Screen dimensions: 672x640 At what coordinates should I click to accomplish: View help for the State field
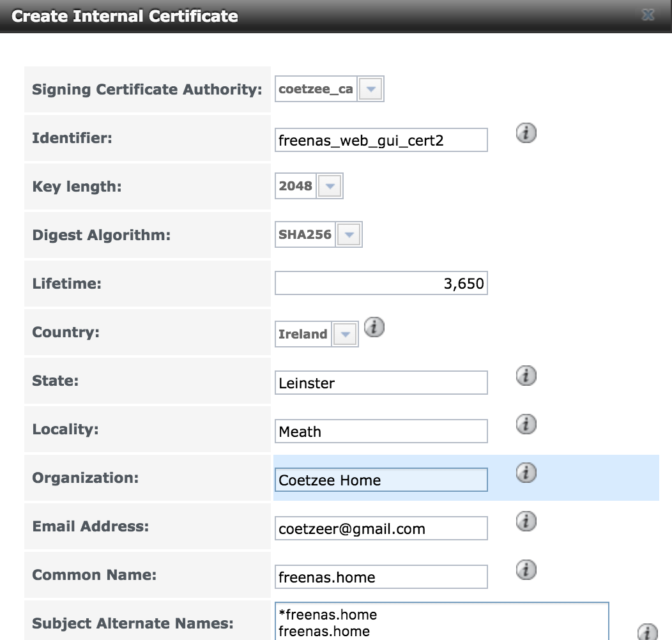coord(525,376)
